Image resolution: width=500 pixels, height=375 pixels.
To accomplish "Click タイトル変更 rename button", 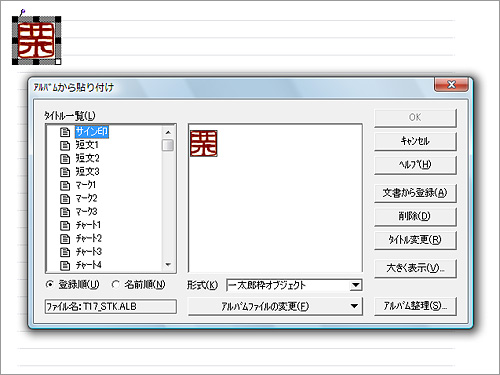I will pos(415,240).
